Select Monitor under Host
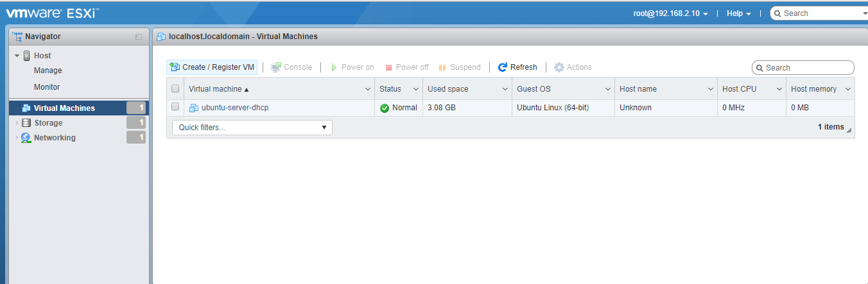The image size is (868, 284). [x=47, y=87]
